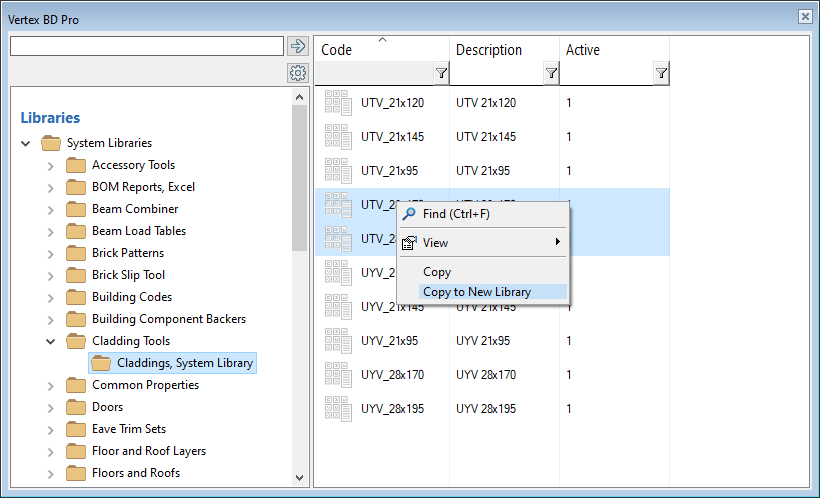Sort by the Code column header
This screenshot has width=820, height=498.
(x=380, y=50)
